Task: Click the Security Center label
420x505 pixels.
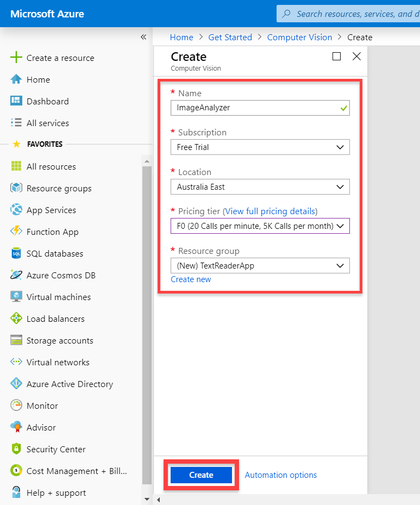Action: click(x=56, y=450)
